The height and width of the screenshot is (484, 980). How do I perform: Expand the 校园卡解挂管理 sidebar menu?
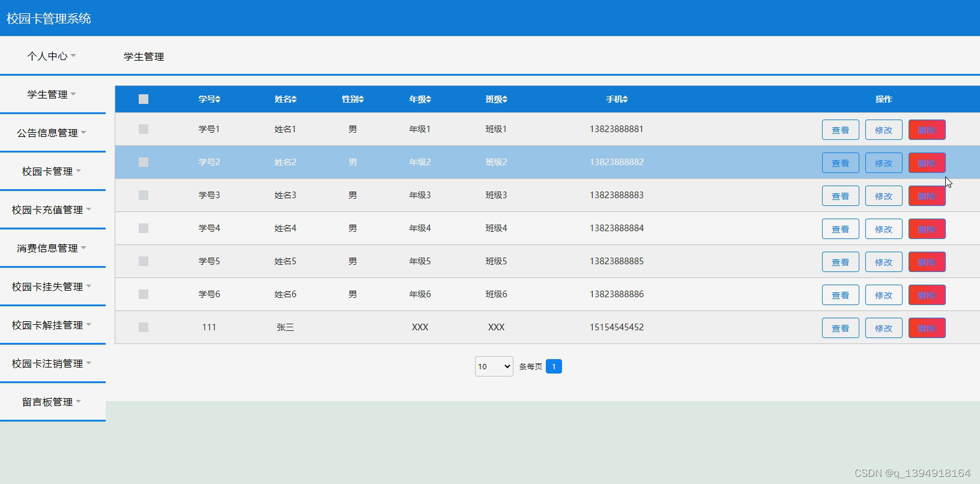(x=53, y=325)
